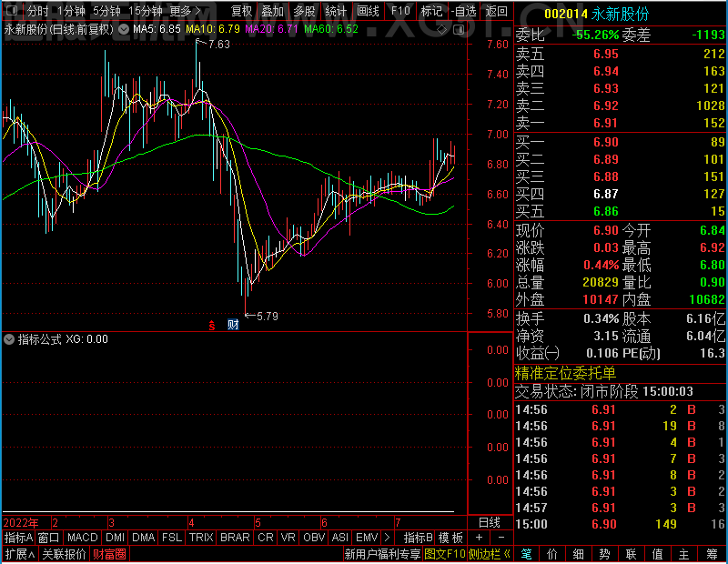The image size is (728, 564).
Task: Switch indicator to CR
Action: (x=265, y=538)
